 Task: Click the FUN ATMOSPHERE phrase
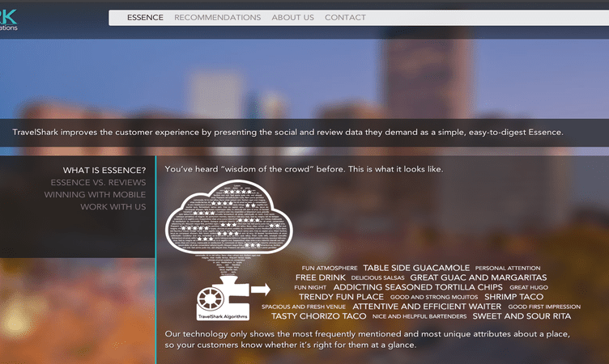tap(330, 269)
